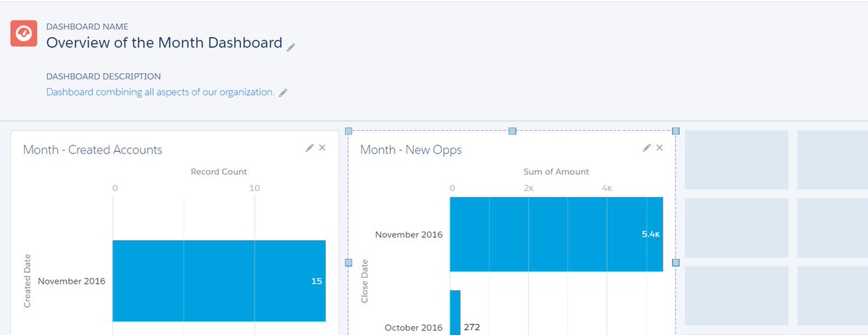Click the 2k tick on Sum of Amount axis

[x=529, y=188]
